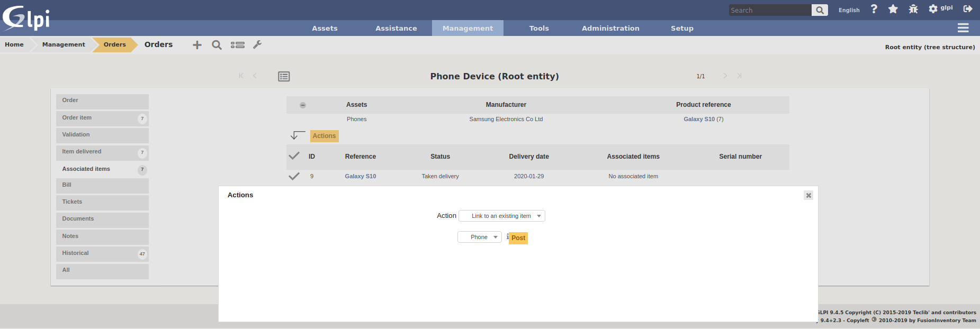
Task: Click the plus icon to add order
Action: [x=197, y=45]
